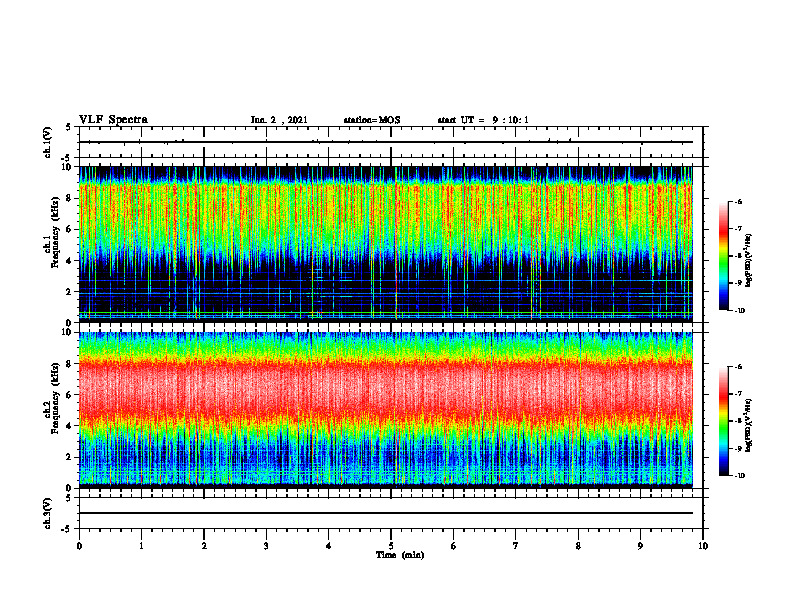Image resolution: width=792 pixels, height=612 pixels.
Task: Click the time axis tick label '8'
Action: pos(578,546)
